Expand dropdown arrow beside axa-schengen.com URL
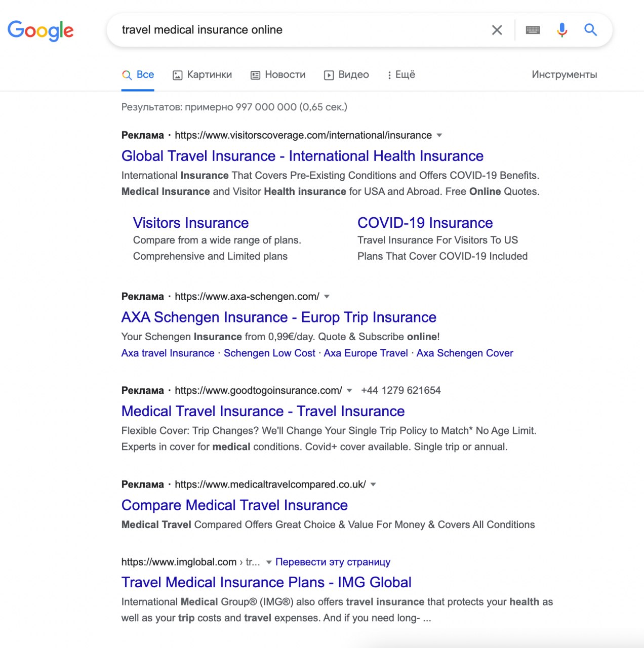The height and width of the screenshot is (648, 644). tap(327, 297)
